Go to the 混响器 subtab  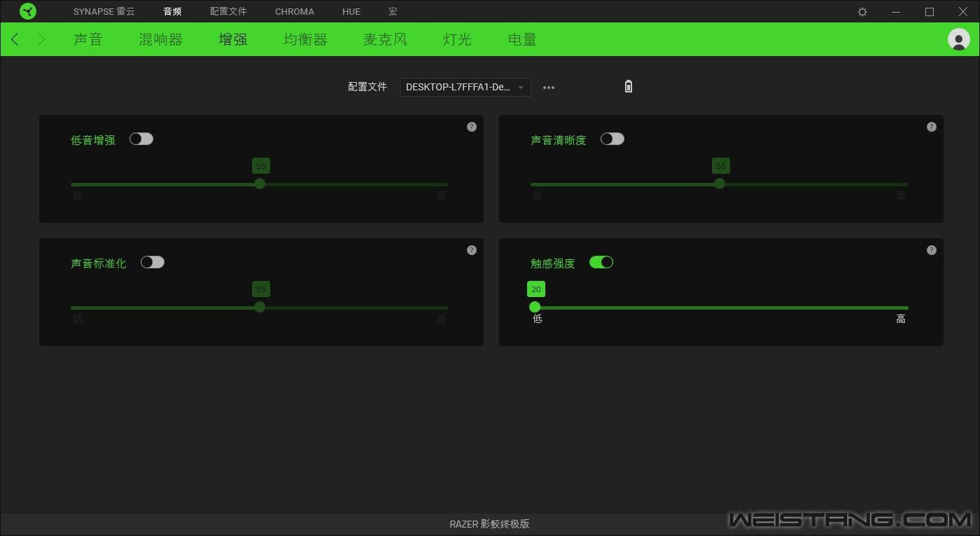tap(161, 39)
